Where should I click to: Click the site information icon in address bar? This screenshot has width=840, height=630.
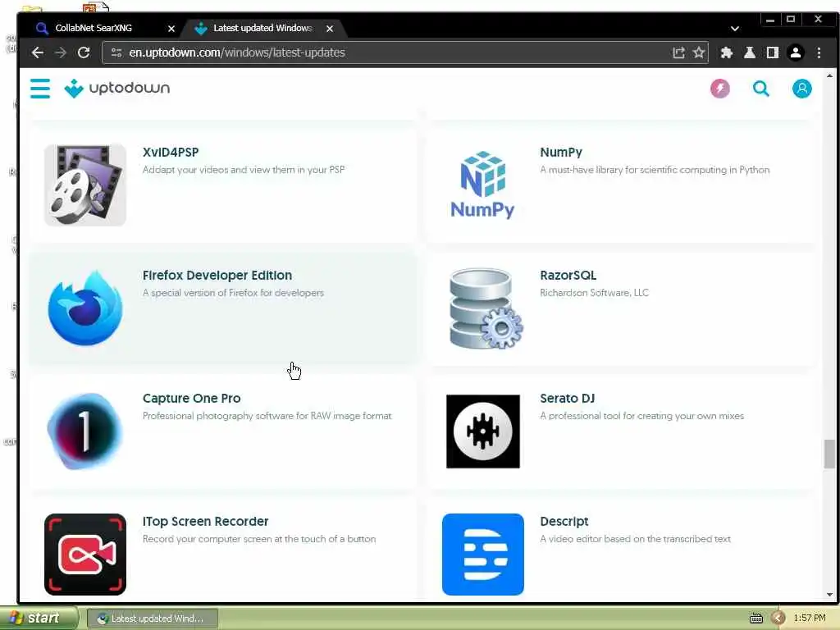(x=116, y=52)
